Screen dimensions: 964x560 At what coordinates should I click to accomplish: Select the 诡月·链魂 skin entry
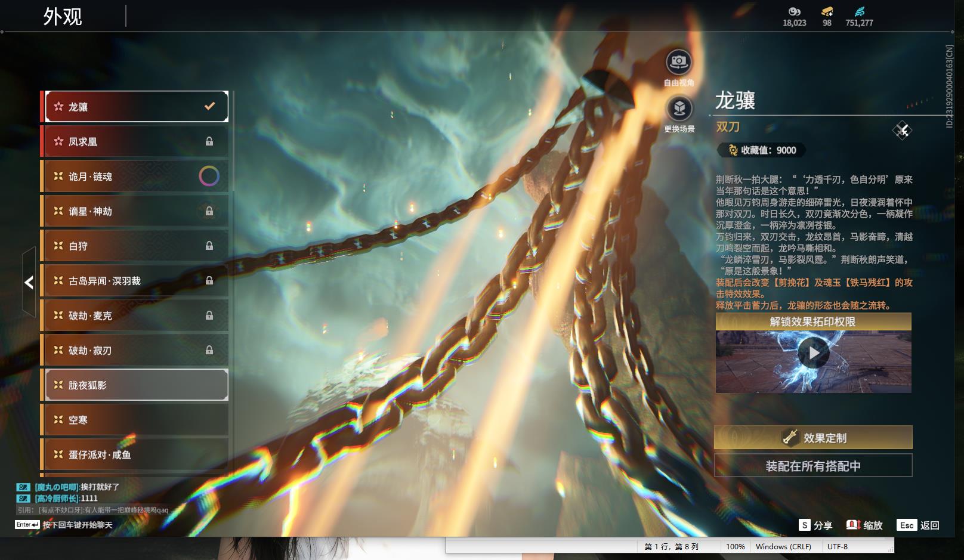point(135,177)
